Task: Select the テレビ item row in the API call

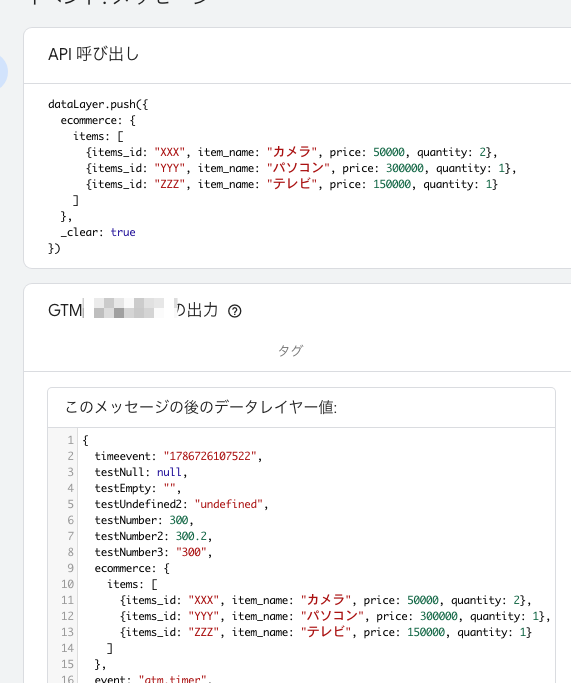Action: [x=291, y=184]
